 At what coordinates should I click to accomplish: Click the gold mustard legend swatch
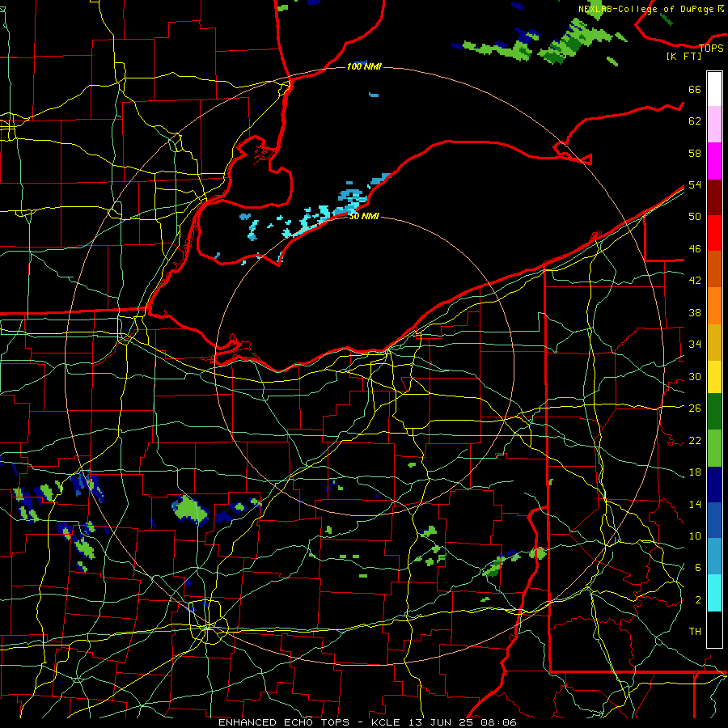click(714, 342)
